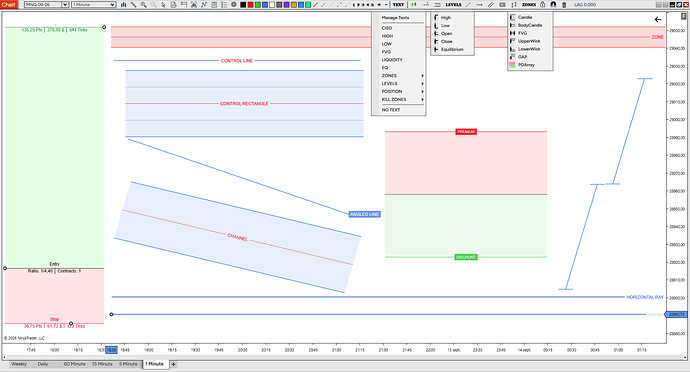Switch to the 5 Minute tab
This screenshot has width=690, height=372.
tap(128, 364)
